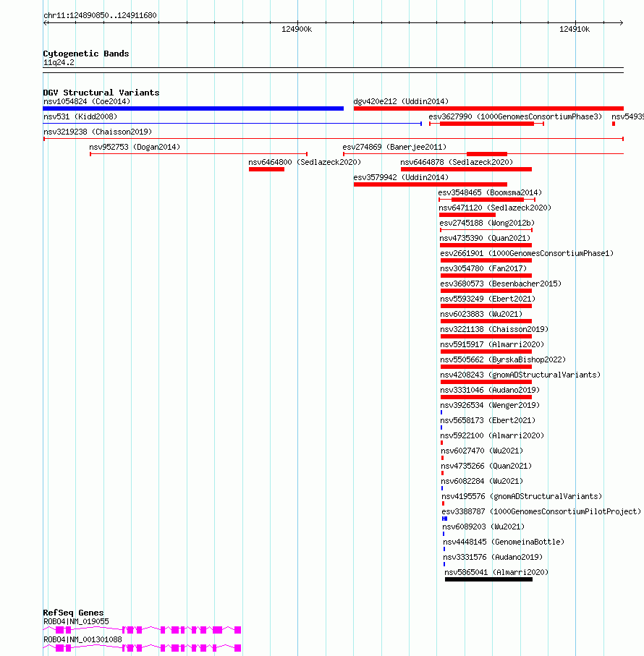Select nsv6082284 (Wu2021) label
Image resolution: width=644 pixels, height=656 pixels.
click(482, 481)
